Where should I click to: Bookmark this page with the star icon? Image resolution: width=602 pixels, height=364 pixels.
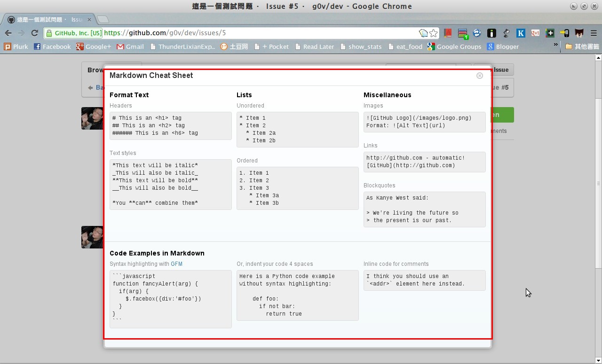[434, 33]
